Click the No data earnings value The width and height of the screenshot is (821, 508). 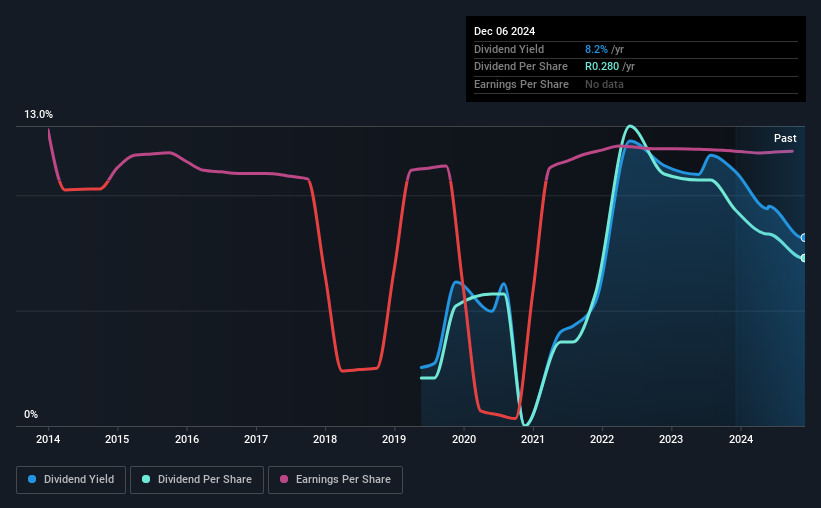604,84
